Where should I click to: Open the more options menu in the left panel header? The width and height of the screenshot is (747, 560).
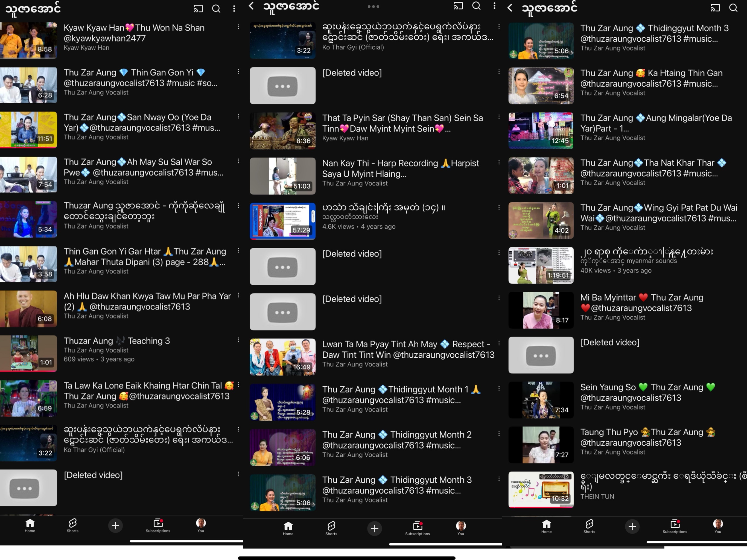pyautogui.click(x=234, y=8)
